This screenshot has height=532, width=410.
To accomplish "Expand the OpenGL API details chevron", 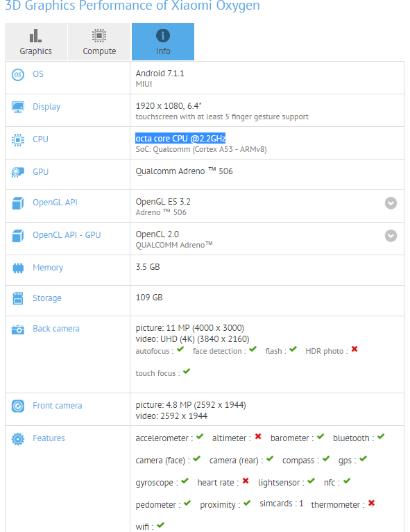I will click(x=391, y=203).
